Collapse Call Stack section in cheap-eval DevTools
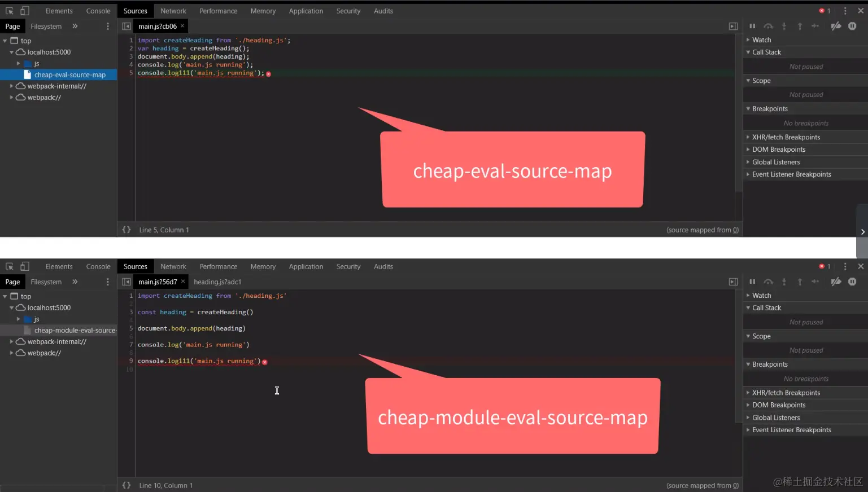The height and width of the screenshot is (492, 868). point(748,52)
